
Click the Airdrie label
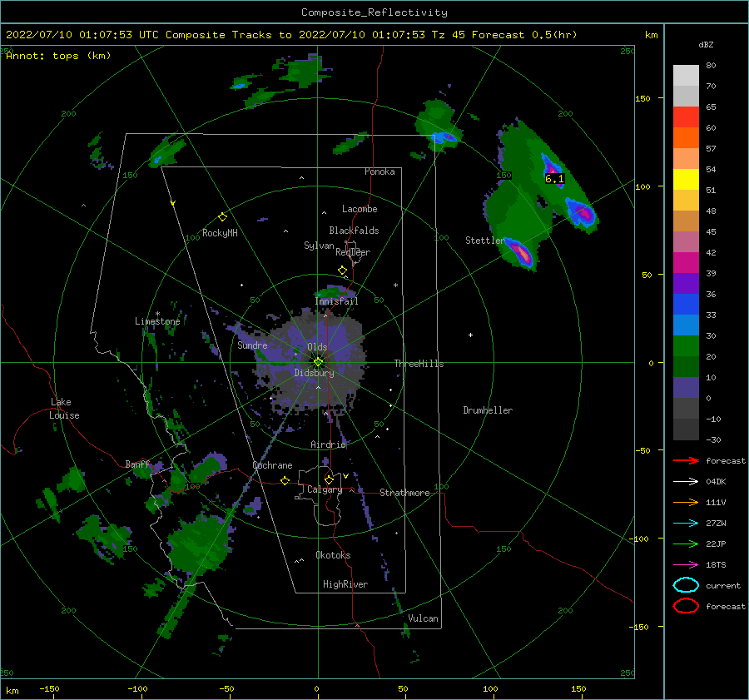(x=328, y=444)
